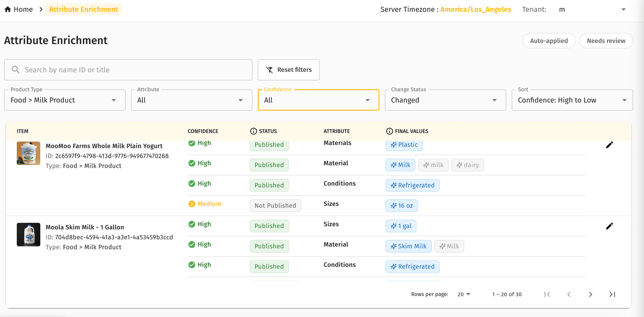The height and width of the screenshot is (317, 644).
Task: Change rows per page from 20
Action: click(464, 294)
